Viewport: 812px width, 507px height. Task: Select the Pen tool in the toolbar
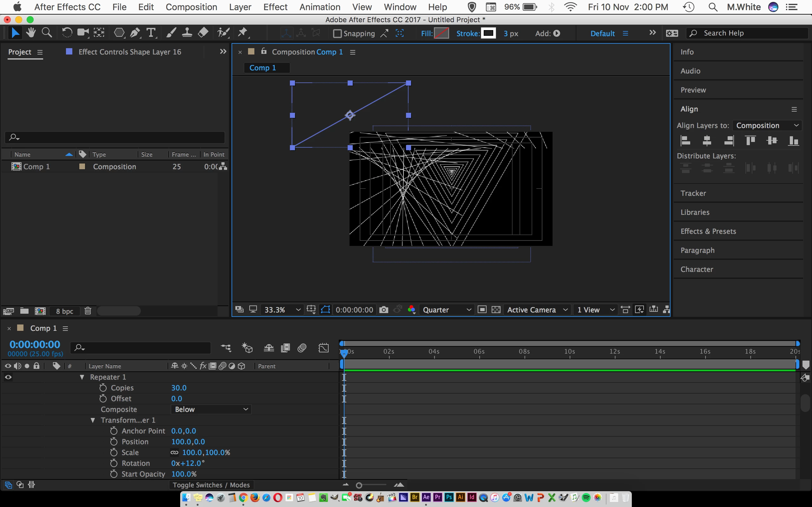click(x=135, y=33)
